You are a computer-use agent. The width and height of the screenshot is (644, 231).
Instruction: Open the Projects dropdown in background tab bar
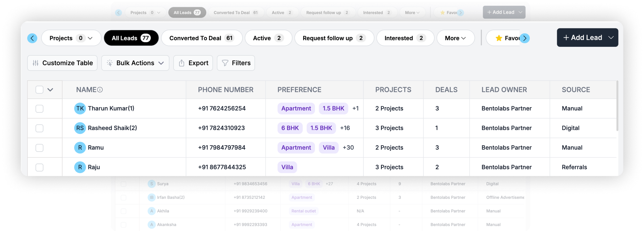tap(145, 13)
